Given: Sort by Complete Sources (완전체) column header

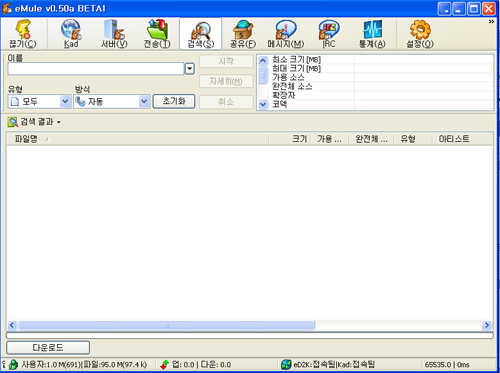Looking at the screenshot, I should pos(371,139).
